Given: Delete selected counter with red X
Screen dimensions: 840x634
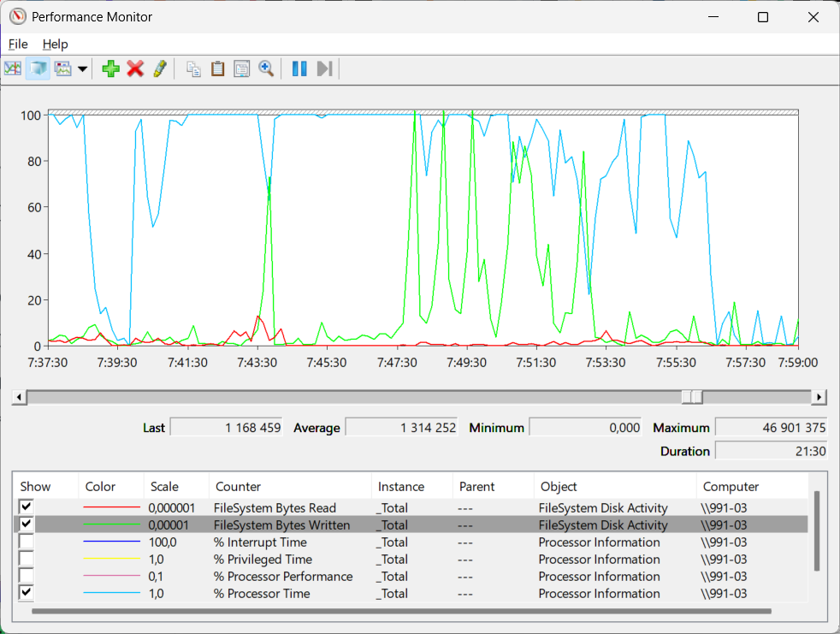Looking at the screenshot, I should (135, 68).
